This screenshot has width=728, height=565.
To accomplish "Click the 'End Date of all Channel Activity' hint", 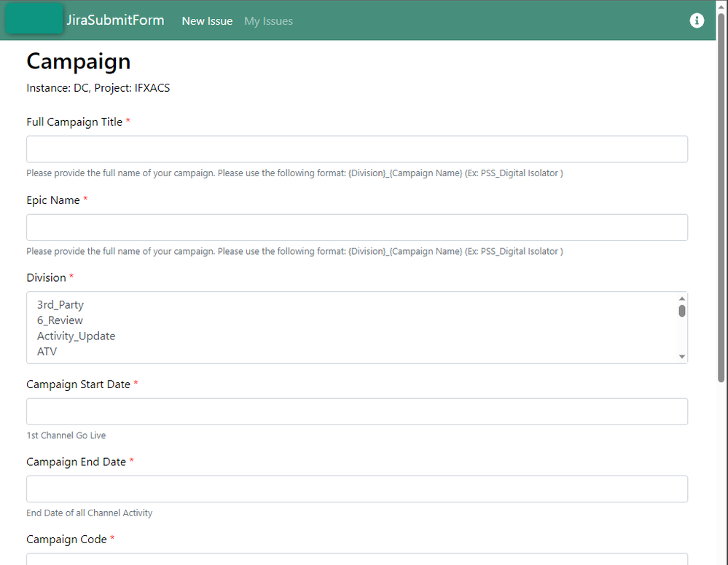I will tap(89, 513).
